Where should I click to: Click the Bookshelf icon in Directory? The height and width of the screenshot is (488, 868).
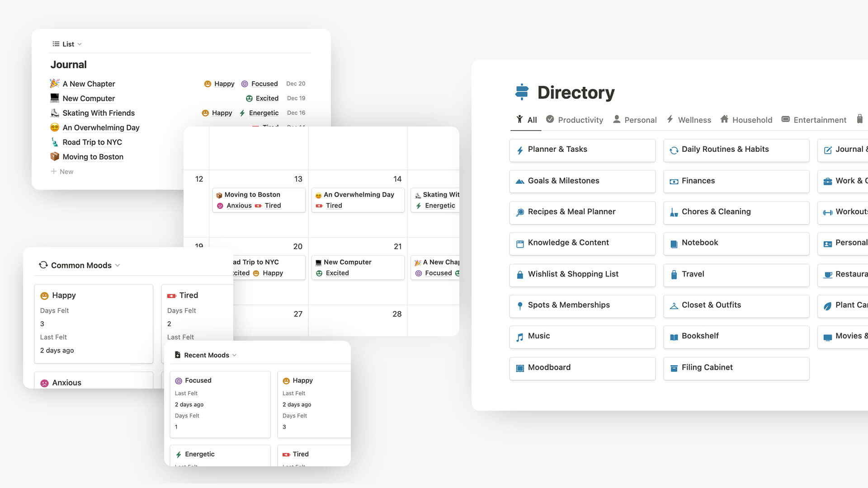(674, 336)
